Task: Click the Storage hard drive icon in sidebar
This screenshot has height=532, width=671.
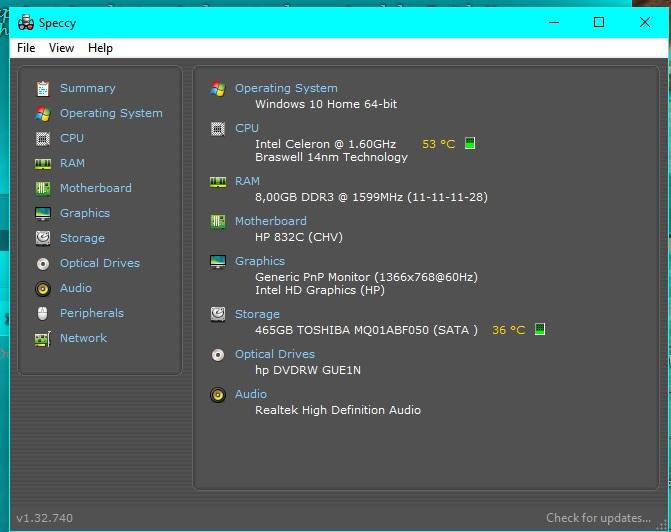Action: coord(43,238)
